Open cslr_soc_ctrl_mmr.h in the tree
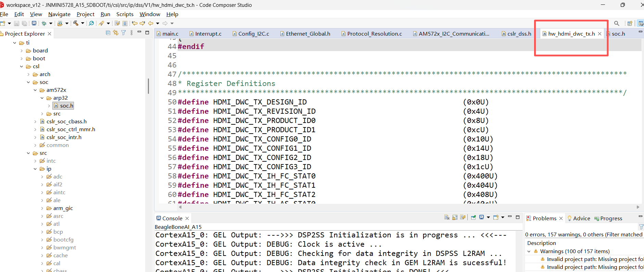The height and width of the screenshot is (272, 644). coord(71,129)
